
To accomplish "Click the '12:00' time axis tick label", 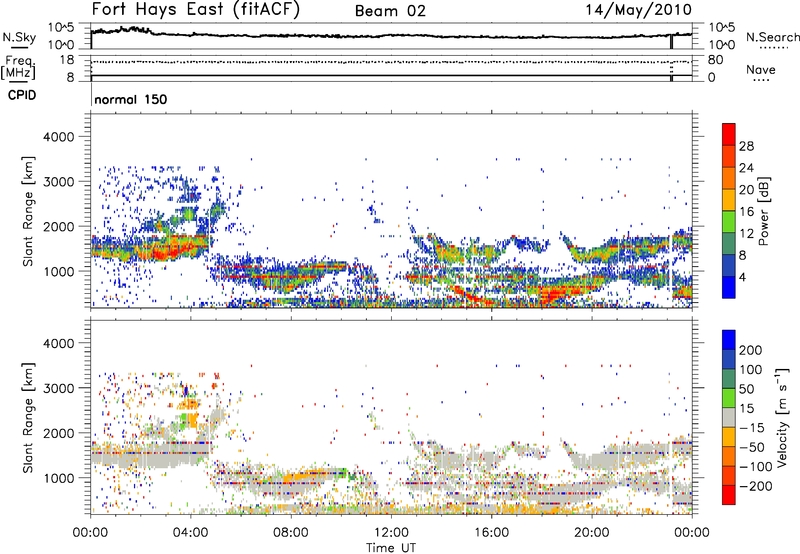I will pyautogui.click(x=391, y=533).
